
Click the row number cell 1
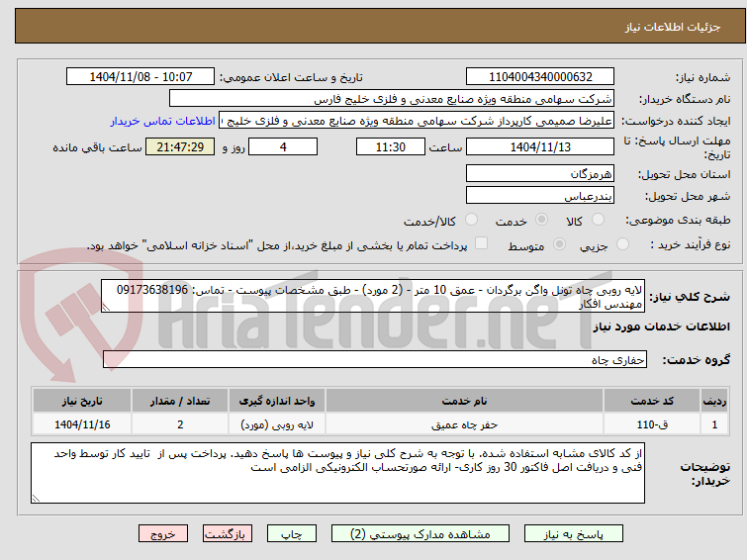coord(714,424)
